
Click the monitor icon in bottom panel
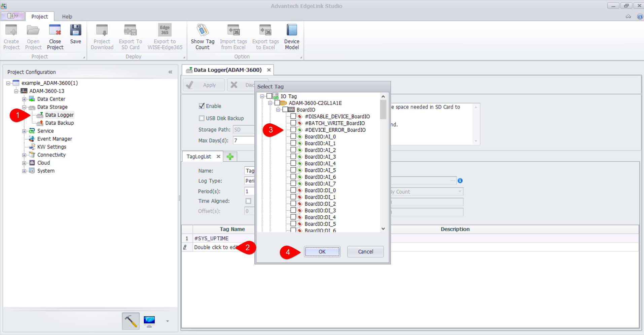click(x=149, y=321)
